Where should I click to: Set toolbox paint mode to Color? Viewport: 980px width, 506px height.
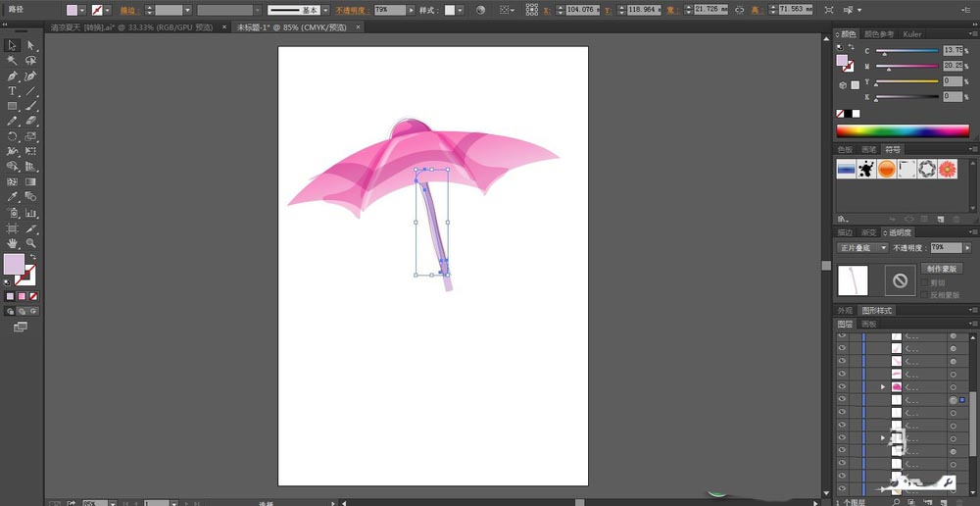pyautogui.click(x=10, y=296)
